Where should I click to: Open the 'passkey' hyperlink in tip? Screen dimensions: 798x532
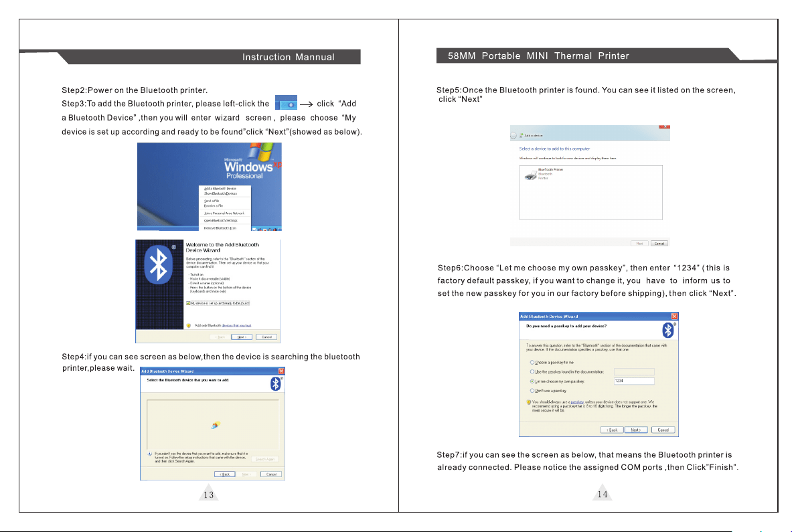[x=577, y=402]
